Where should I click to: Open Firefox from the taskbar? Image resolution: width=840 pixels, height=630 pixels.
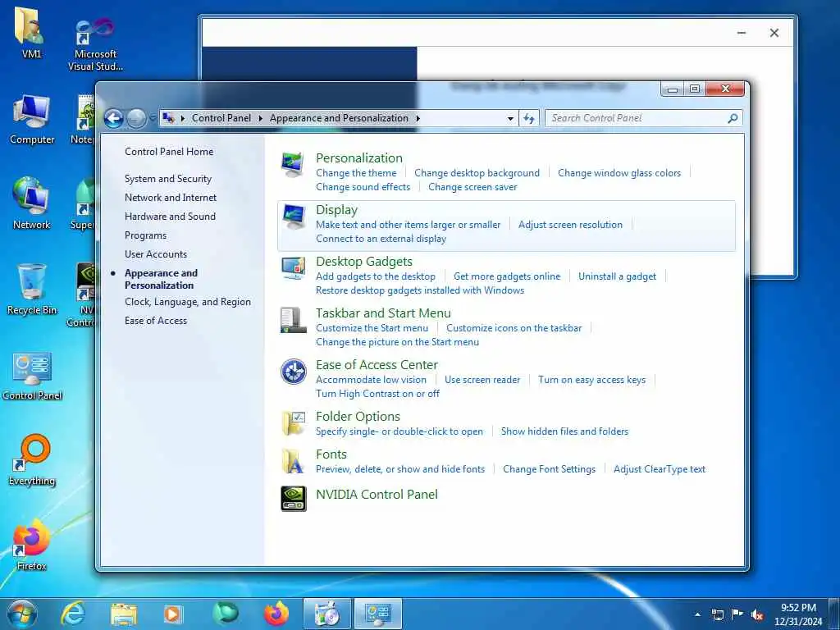coord(276,614)
